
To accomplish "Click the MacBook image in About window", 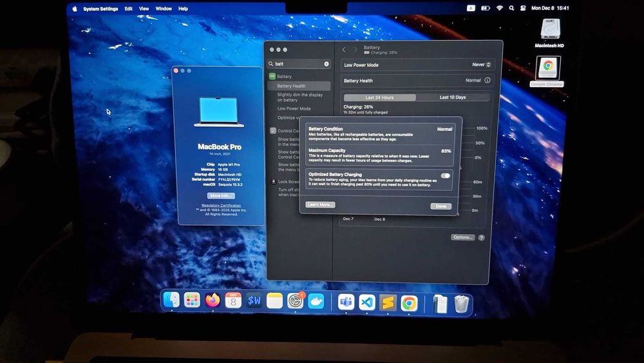I will pyautogui.click(x=218, y=112).
